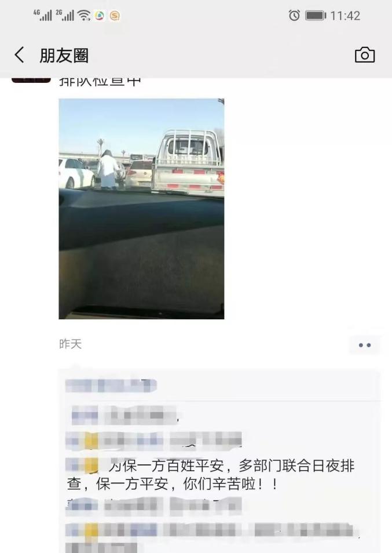
Task: Tap the 2G signal strength icon
Action: click(x=65, y=15)
